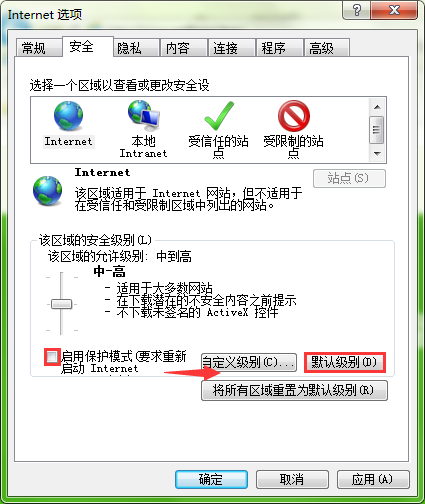425x504 pixels.
Task: Select the Internet zone globe icon
Action: pyautogui.click(x=68, y=116)
